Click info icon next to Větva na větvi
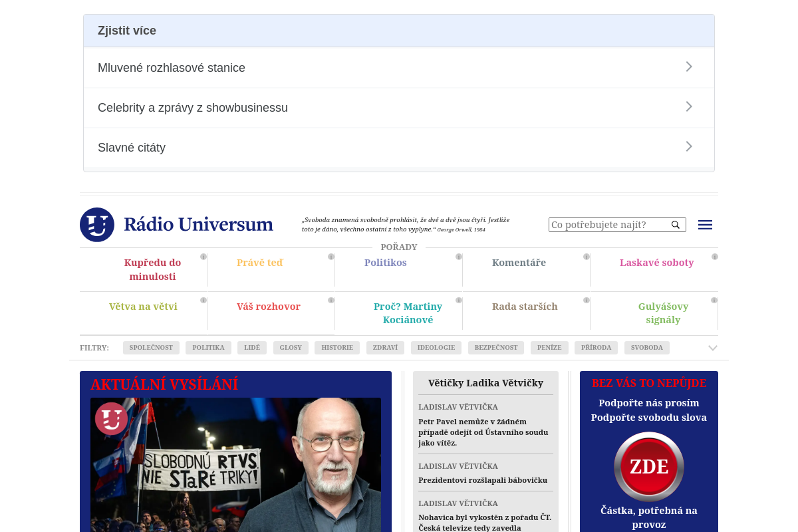The width and height of the screenshot is (798, 532). point(203,300)
